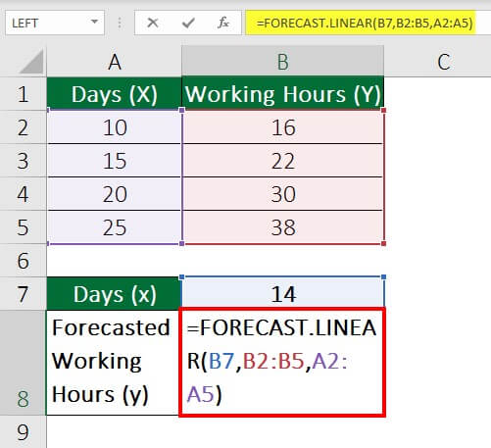Screen dimensions: 491x448
Task: Expand the Name Box dropdown arrow
Action: coord(94,23)
